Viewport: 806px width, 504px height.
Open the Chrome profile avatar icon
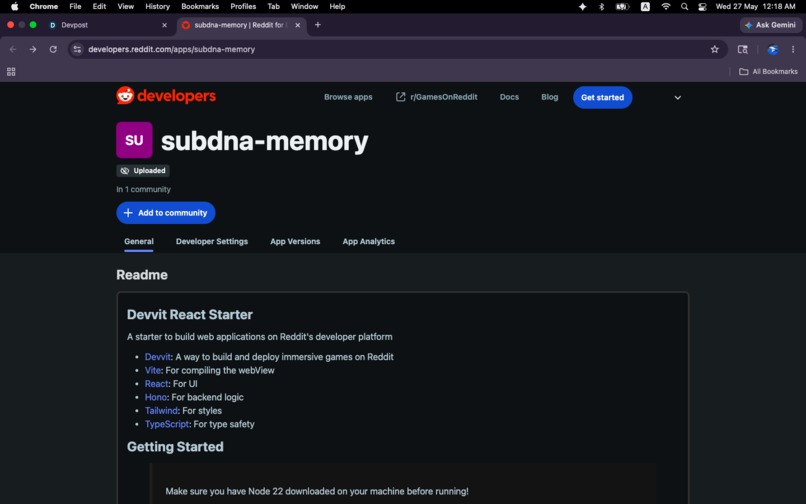click(773, 49)
